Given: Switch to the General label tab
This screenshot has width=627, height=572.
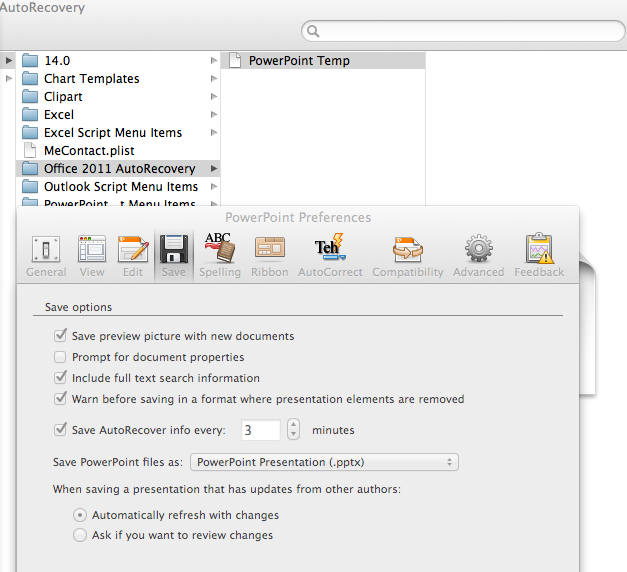Looking at the screenshot, I should [46, 272].
